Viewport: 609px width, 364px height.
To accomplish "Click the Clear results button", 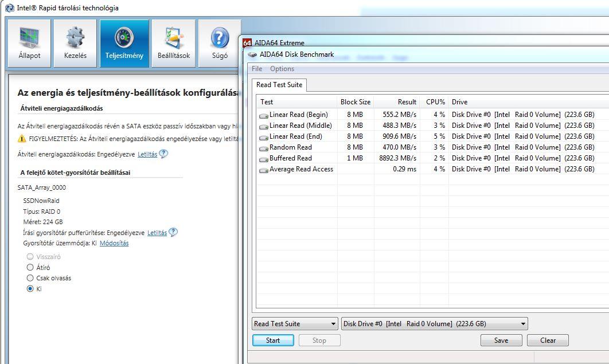I will coord(548,340).
